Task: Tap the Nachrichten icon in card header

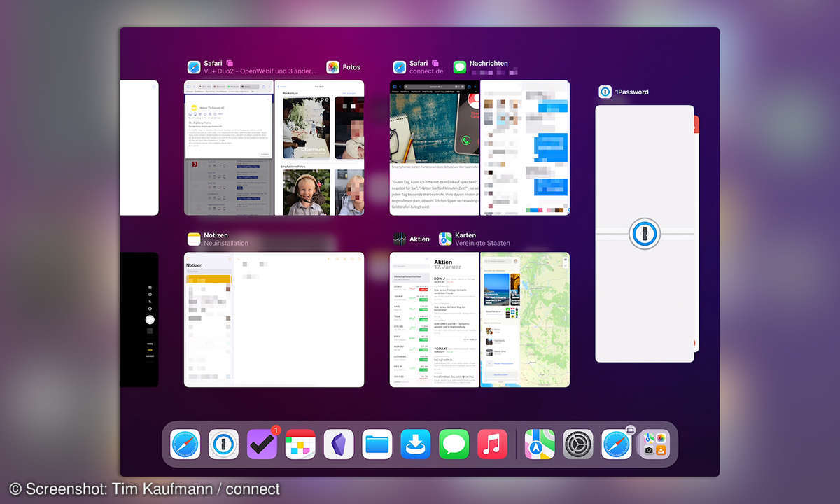Action: pyautogui.click(x=460, y=67)
